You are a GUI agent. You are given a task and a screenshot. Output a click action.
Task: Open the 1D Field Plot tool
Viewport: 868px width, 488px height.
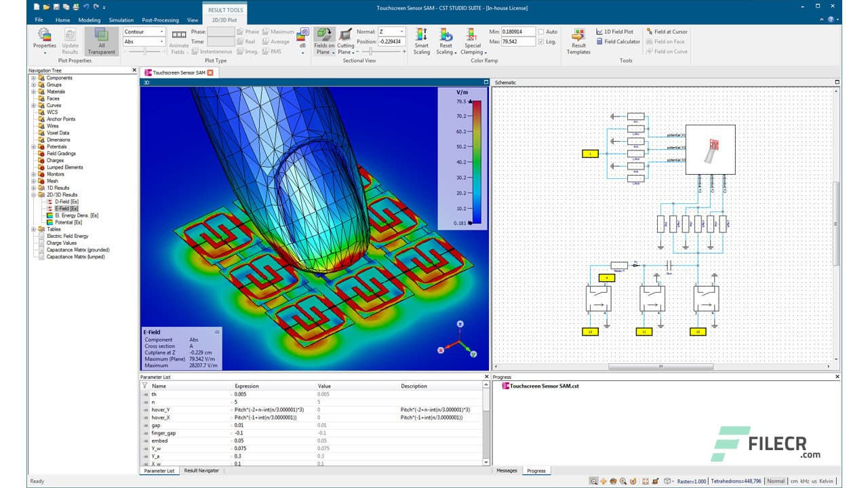point(614,31)
